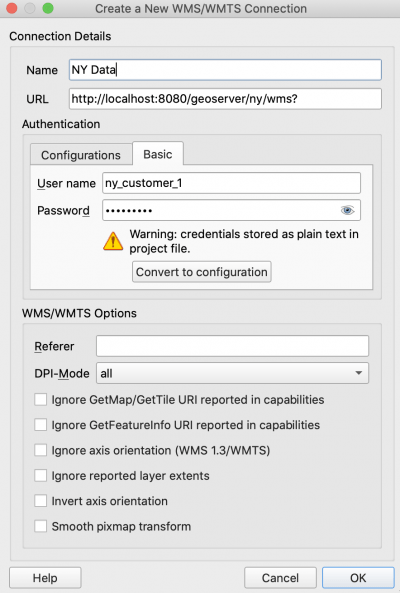This screenshot has width=400, height=593.
Task: Confirm the connection with OK
Action: point(358,577)
